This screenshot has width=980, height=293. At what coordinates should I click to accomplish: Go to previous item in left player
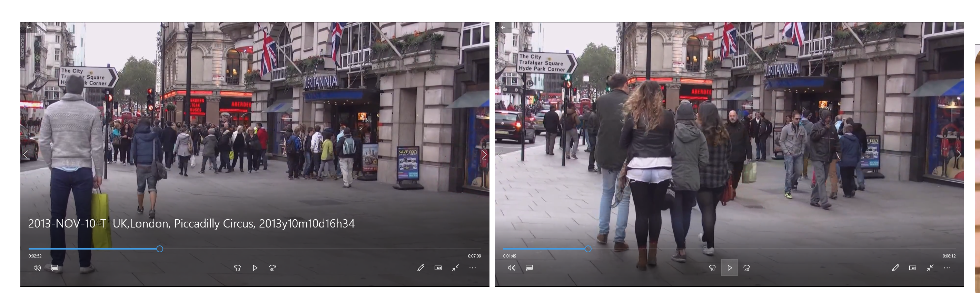click(26, 154)
